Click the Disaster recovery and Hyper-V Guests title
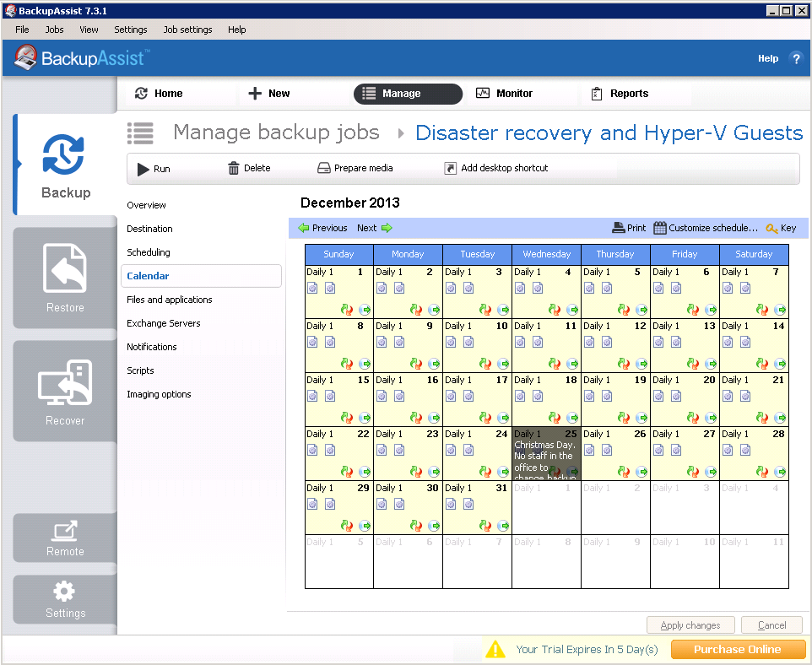Viewport: 812px width, 665px height. click(609, 133)
